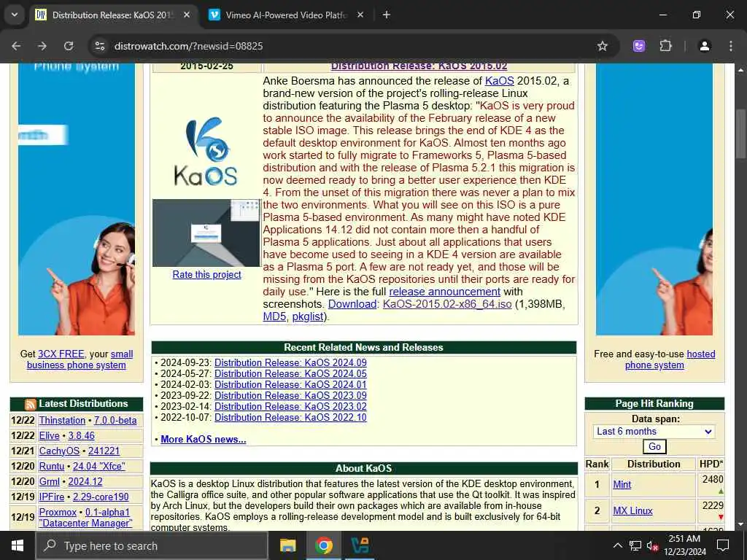Open Distribution Release: KaOS 2024.05
This screenshot has width=747, height=560.
[x=290, y=373]
